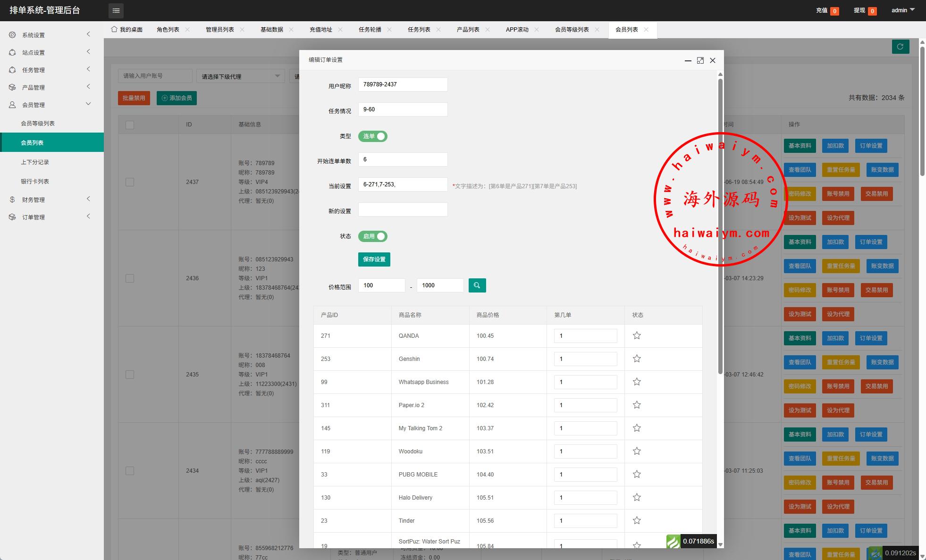Click the hamburger menu icon in header
This screenshot has height=560, width=926.
click(116, 10)
